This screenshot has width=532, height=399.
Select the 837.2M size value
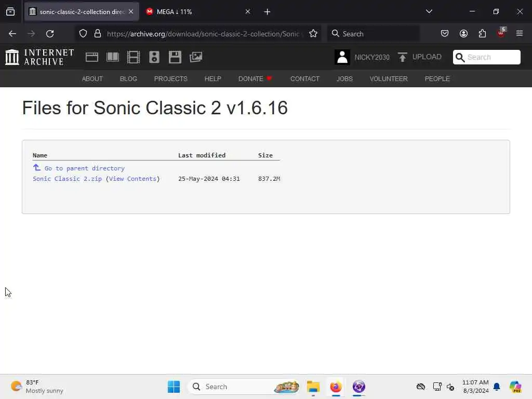point(269,179)
